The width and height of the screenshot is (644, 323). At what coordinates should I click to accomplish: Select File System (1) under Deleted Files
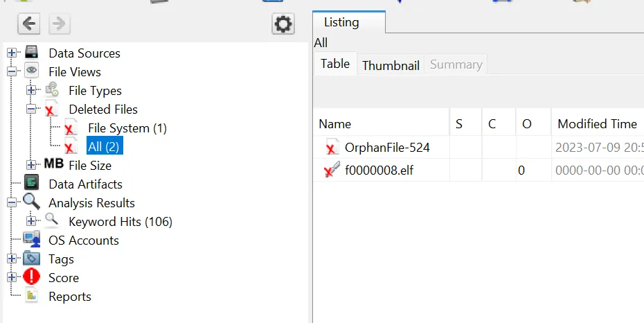(127, 128)
